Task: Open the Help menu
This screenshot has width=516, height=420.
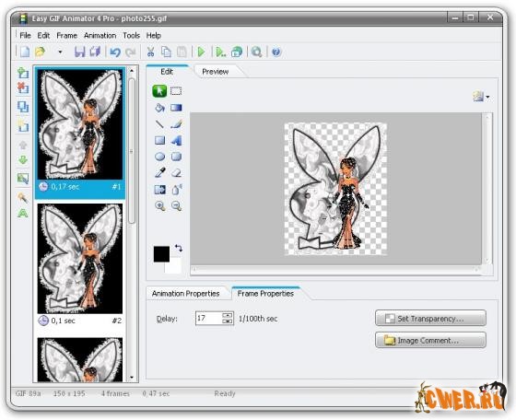Action: [153, 35]
